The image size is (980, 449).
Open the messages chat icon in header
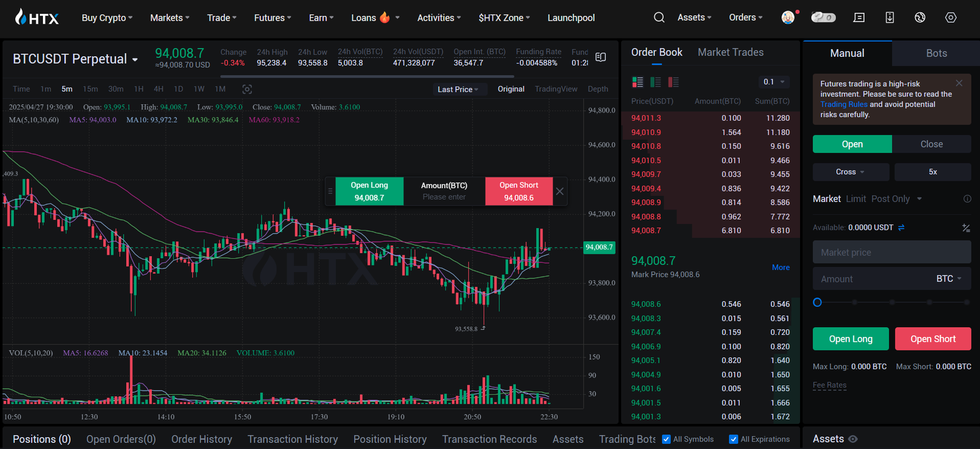(859, 18)
